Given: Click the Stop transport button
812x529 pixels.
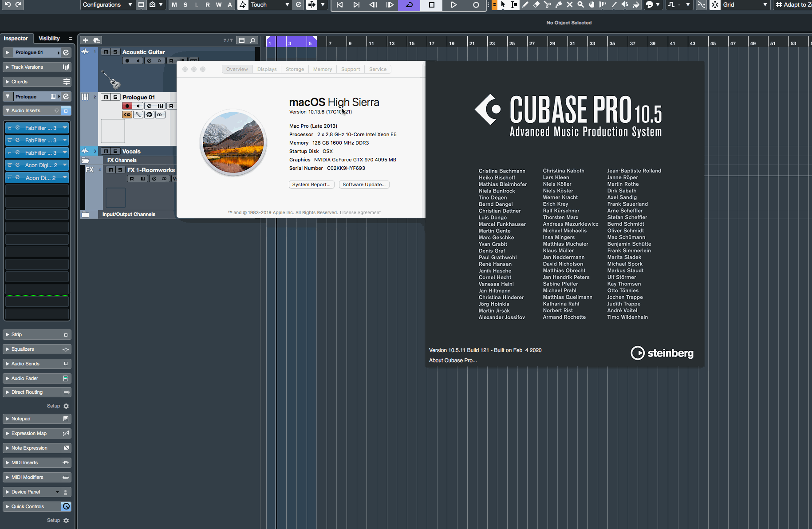Looking at the screenshot, I should pyautogui.click(x=431, y=5).
